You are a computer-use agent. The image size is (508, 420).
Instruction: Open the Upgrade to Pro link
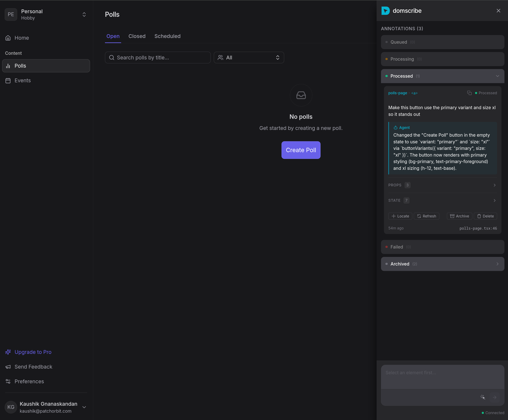point(33,352)
